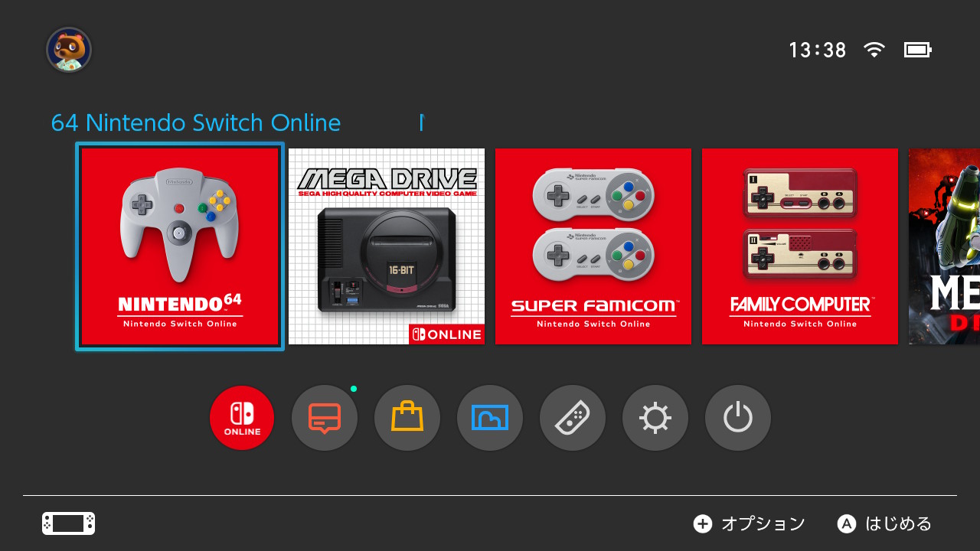The height and width of the screenshot is (551, 980).
Task: Click the オプション options button
Action: pyautogui.click(x=750, y=523)
